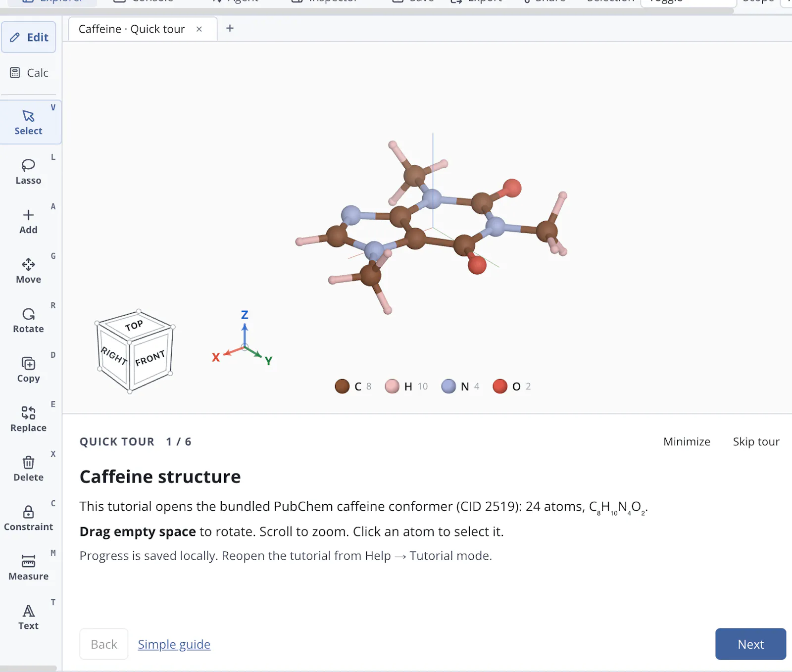Click the 'QUICK TOUR 1 / 6' label

pos(136,441)
